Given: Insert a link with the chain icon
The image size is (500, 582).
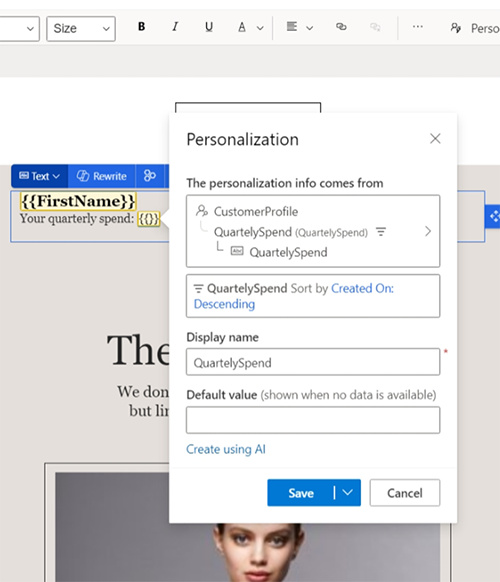Looking at the screenshot, I should pos(341,27).
